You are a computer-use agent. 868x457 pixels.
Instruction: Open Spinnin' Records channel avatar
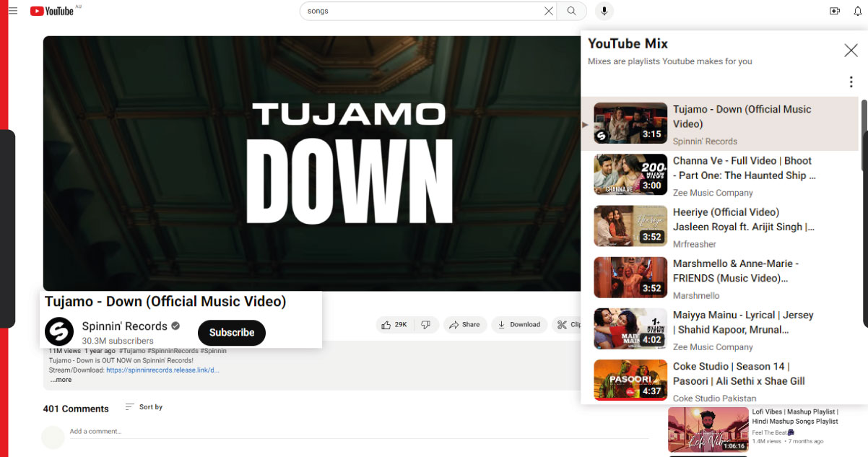point(59,331)
